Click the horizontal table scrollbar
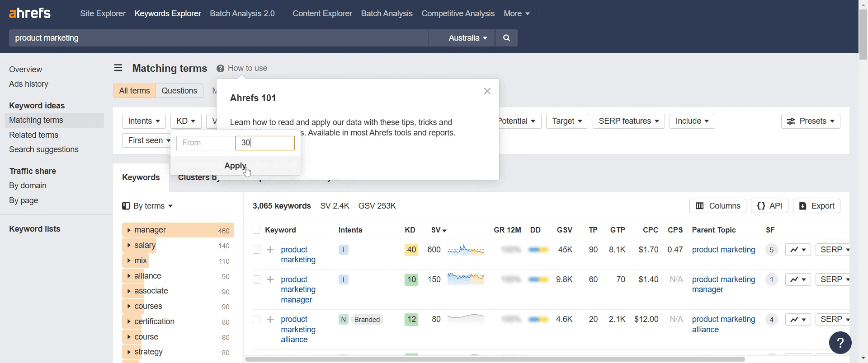 click(495, 359)
